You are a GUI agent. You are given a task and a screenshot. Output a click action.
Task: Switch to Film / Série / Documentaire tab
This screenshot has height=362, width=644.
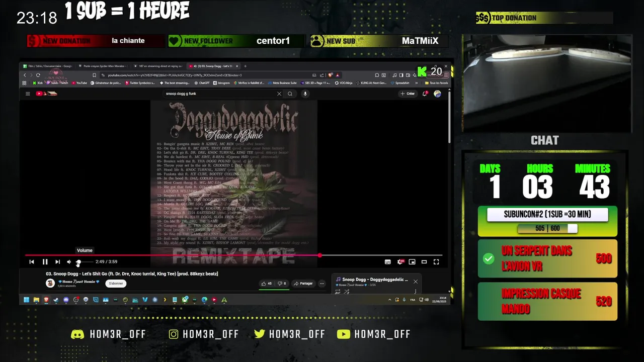coord(48,66)
